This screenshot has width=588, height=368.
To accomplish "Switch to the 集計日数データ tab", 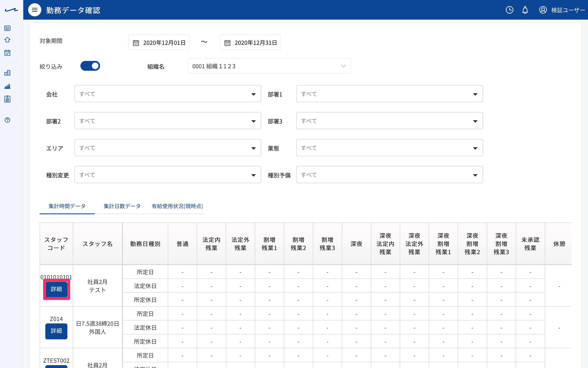I will coord(122,206).
